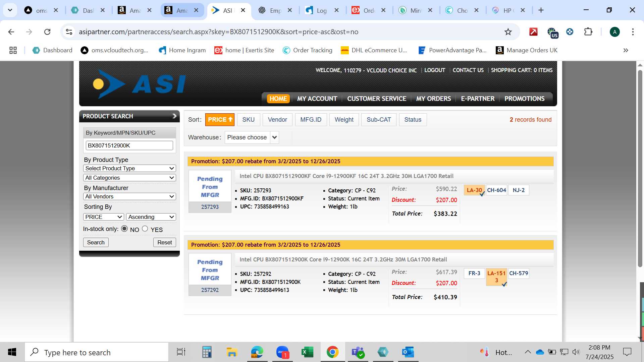The height and width of the screenshot is (362, 644).
Task: Expand All Categories dropdown
Action: tap(129, 178)
